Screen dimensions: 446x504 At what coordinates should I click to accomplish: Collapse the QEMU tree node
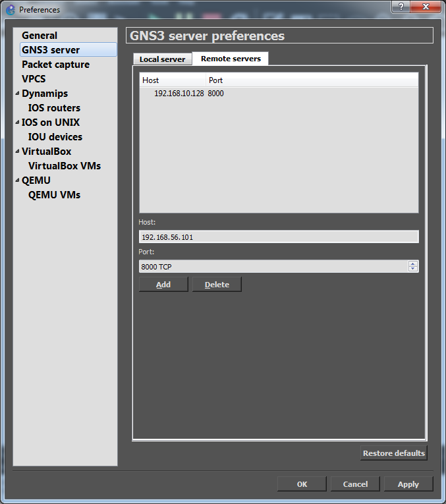pos(17,180)
